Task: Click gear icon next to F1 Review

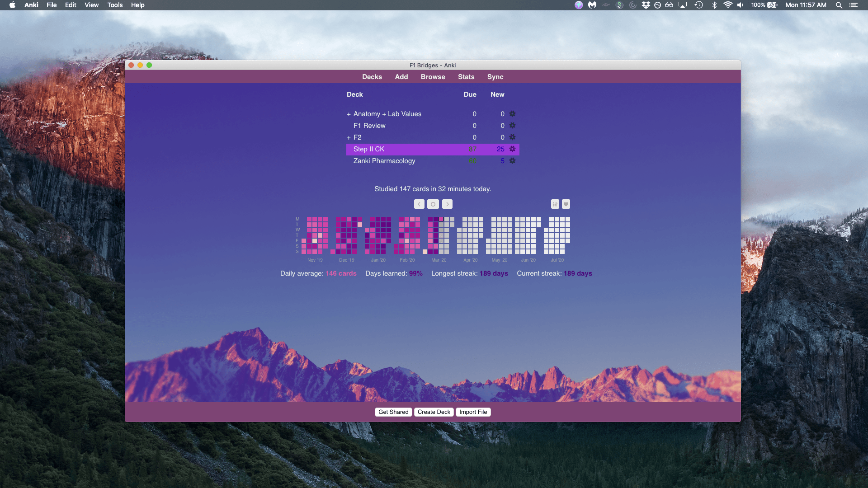Action: point(512,126)
